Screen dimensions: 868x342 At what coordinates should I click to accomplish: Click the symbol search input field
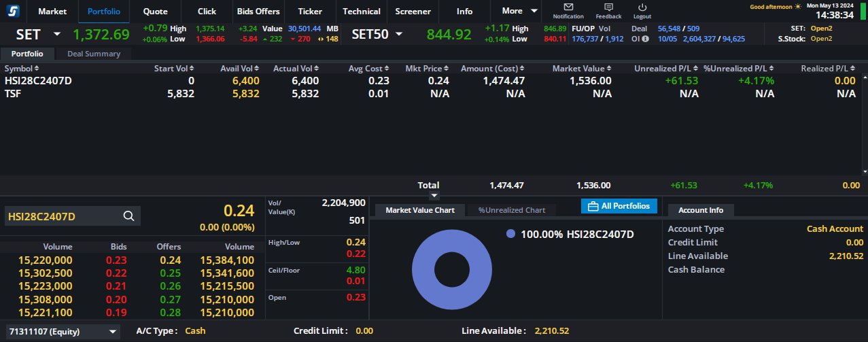[61, 217]
